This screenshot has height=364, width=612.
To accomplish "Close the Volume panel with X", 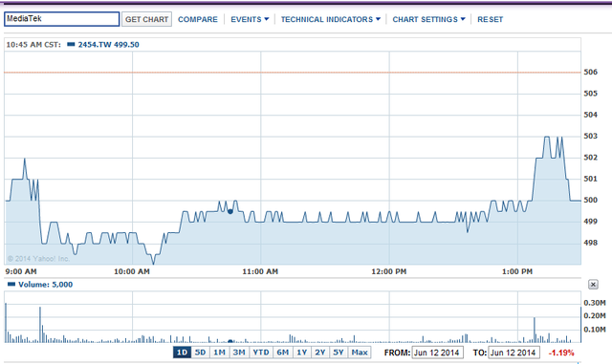I will [x=593, y=285].
